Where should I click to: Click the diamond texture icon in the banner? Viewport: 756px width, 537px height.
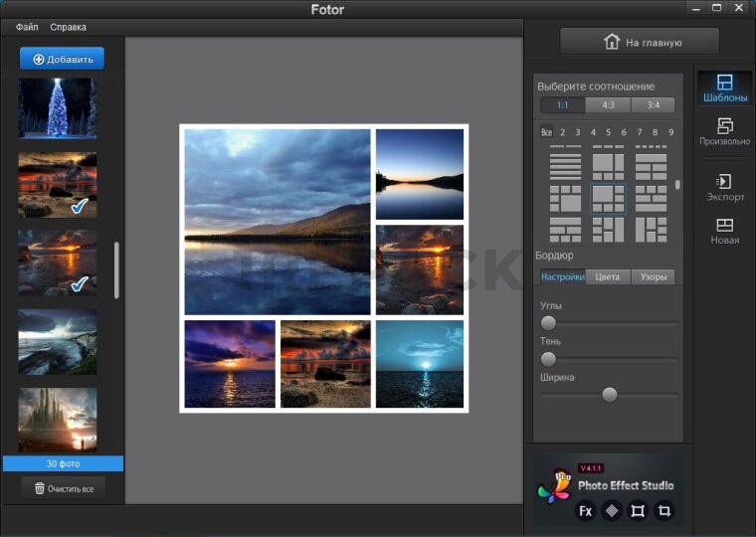(x=612, y=511)
